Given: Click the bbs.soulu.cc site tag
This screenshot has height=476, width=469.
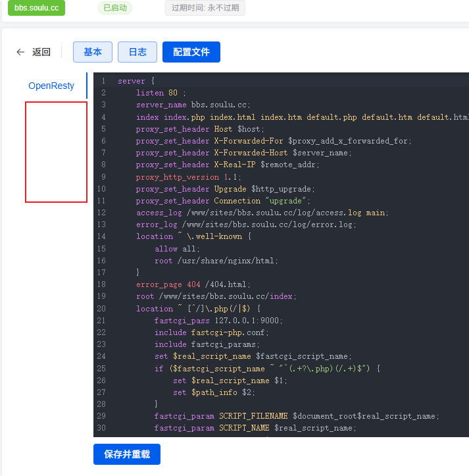Looking at the screenshot, I should click(x=36, y=8).
